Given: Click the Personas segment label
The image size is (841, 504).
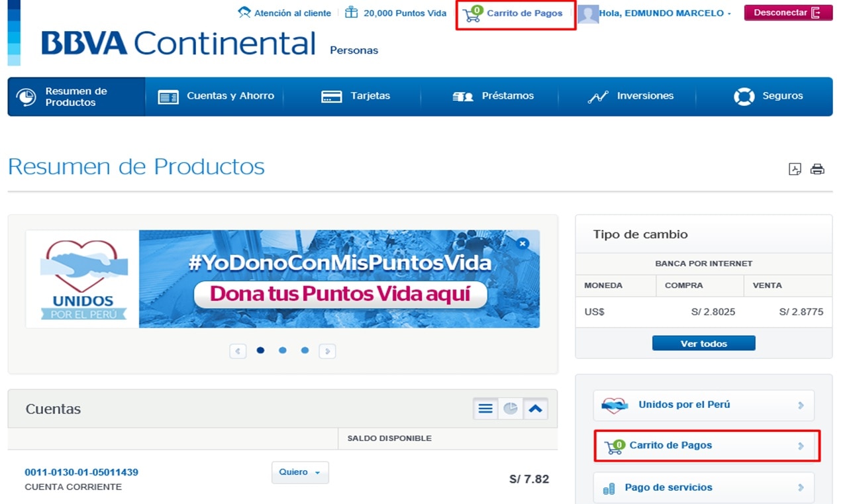Looking at the screenshot, I should tap(354, 50).
